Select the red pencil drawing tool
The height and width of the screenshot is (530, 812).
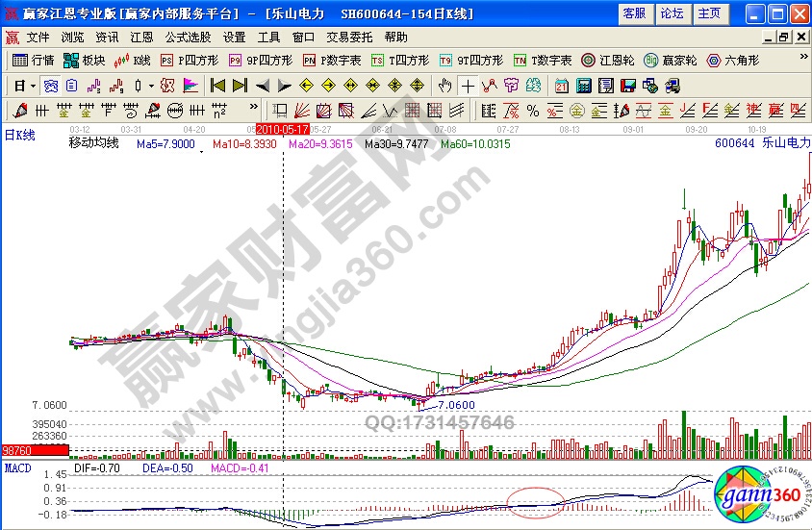[20, 111]
